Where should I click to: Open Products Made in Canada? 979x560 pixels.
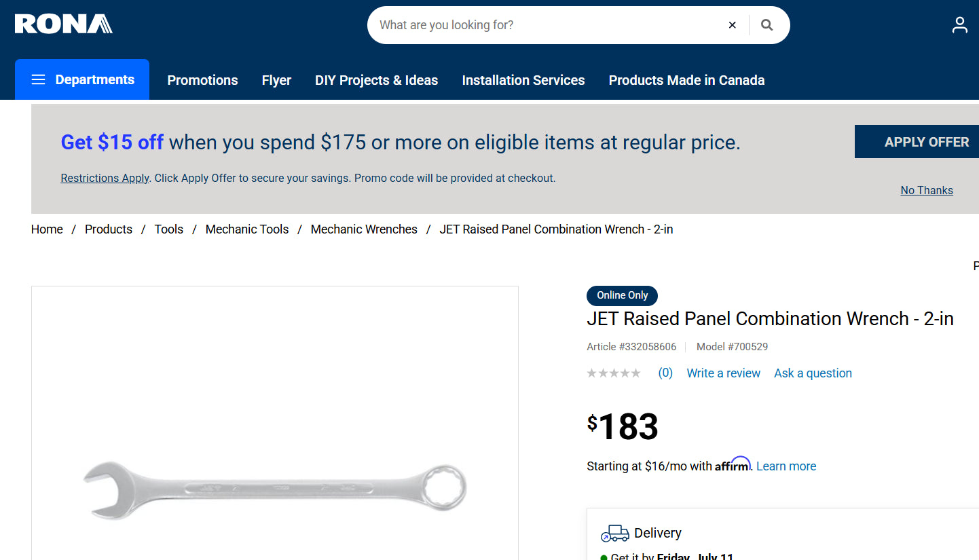(686, 80)
